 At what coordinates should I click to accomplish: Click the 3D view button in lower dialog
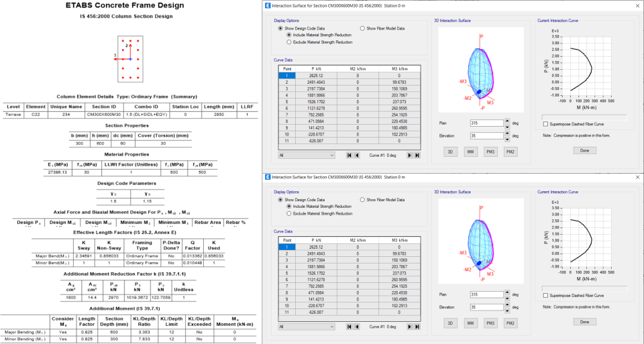coord(451,323)
